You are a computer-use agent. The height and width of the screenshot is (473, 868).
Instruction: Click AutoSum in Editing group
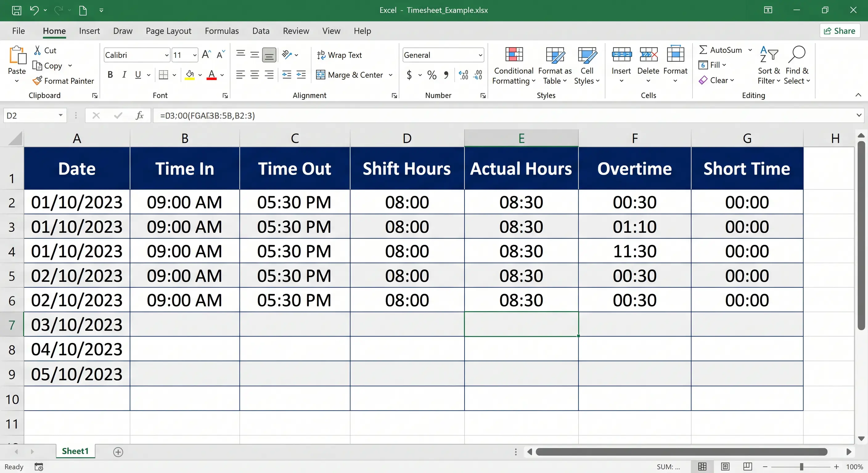click(721, 50)
